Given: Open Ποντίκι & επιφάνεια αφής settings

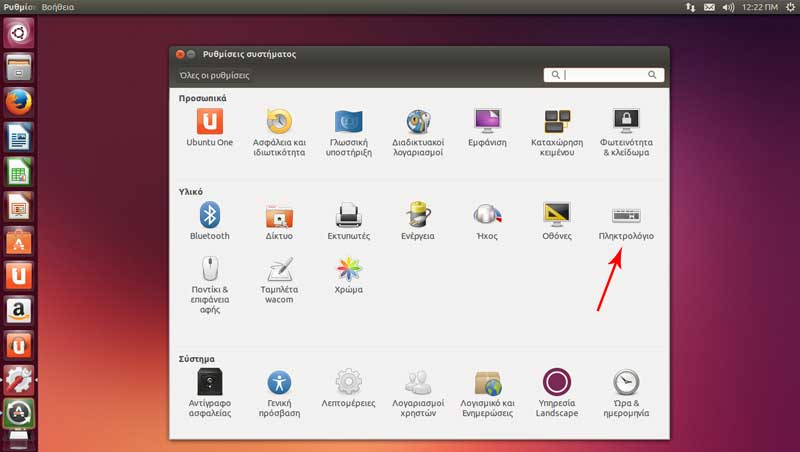Looking at the screenshot, I should click(x=210, y=285).
